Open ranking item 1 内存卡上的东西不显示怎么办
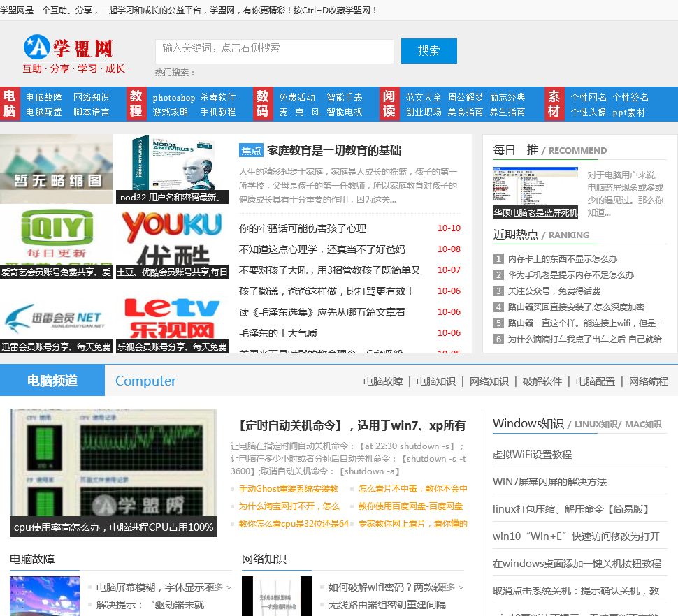 (x=562, y=258)
